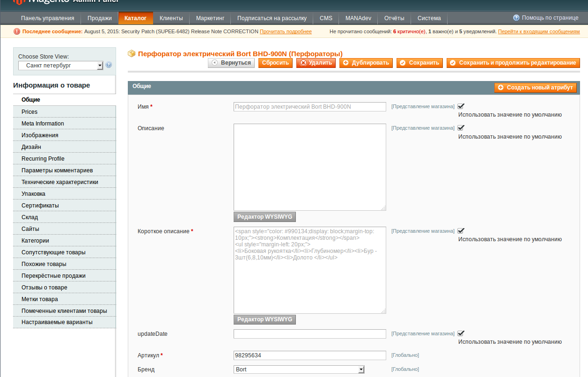Select the Сертификаты tab
Image resolution: width=588 pixels, height=377 pixels.
[64, 205]
